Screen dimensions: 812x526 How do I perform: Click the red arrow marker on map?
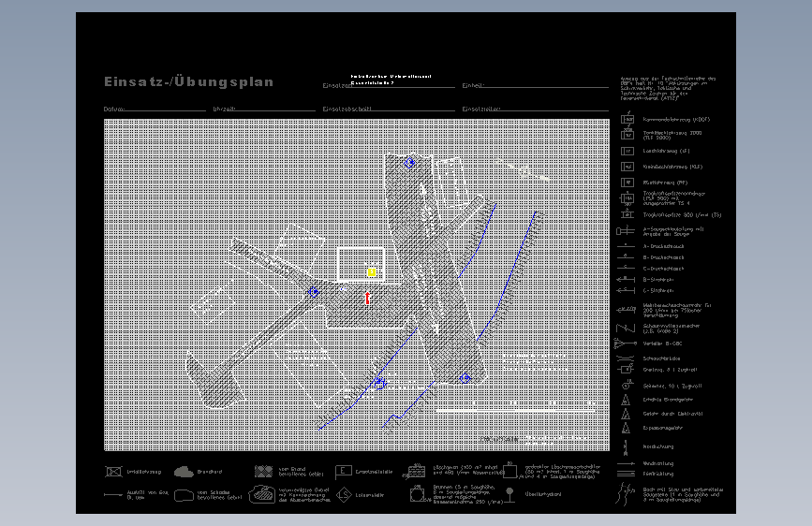pyautogui.click(x=367, y=299)
